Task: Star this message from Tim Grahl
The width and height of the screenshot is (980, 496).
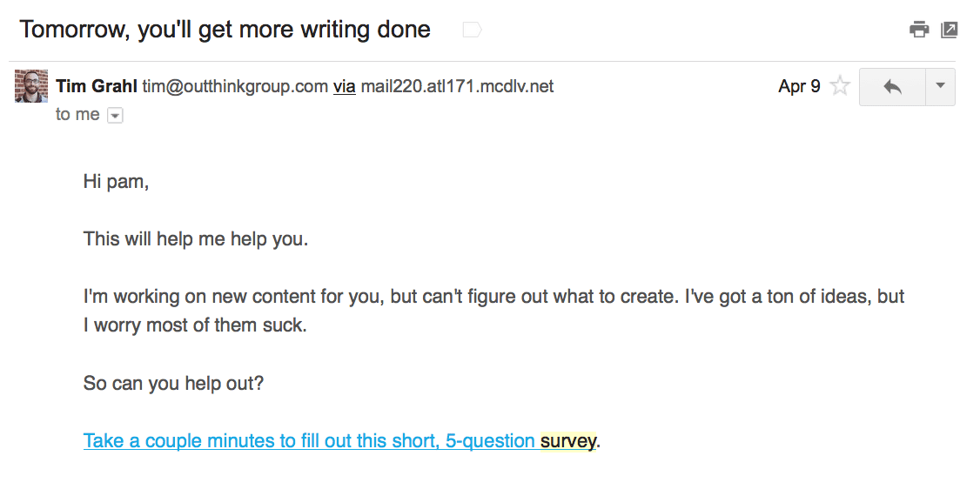Action: (840, 85)
